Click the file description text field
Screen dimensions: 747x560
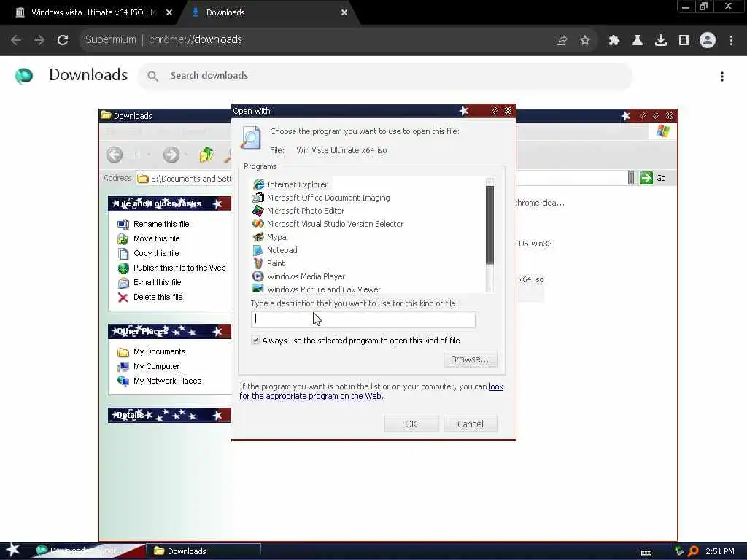tap(363, 319)
